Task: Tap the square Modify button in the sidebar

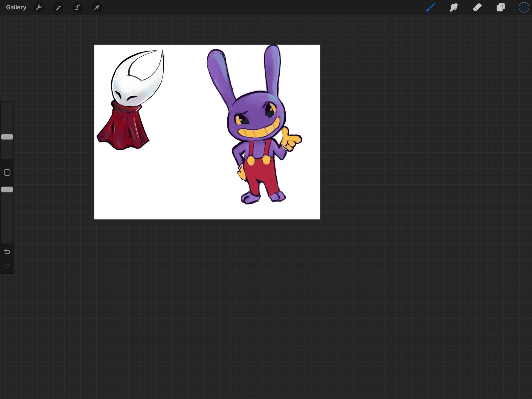Action: click(7, 172)
